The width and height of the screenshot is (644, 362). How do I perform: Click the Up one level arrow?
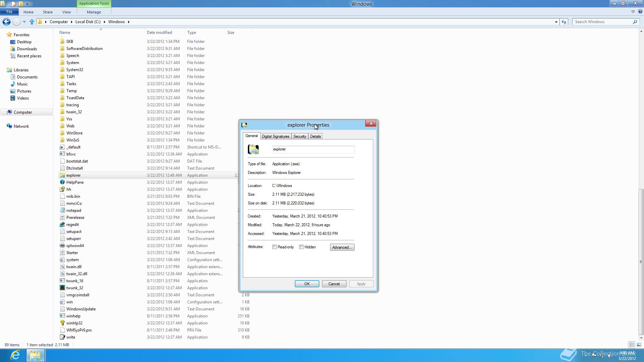coord(32,22)
